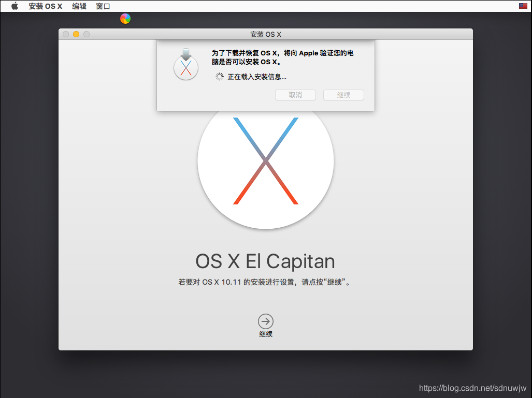532x398 pixels.
Task: Click the 正在载入安装信息... status text
Action: click(257, 77)
